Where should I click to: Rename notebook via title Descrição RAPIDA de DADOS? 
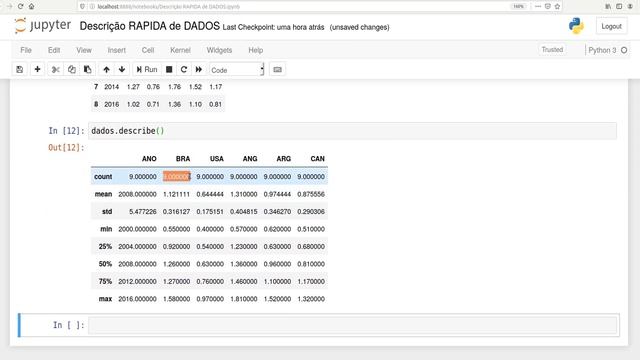click(x=149, y=26)
